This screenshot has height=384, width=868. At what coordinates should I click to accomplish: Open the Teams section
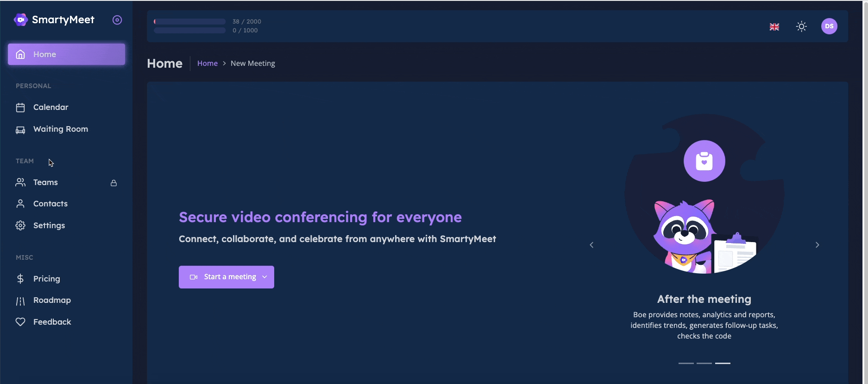[66, 182]
